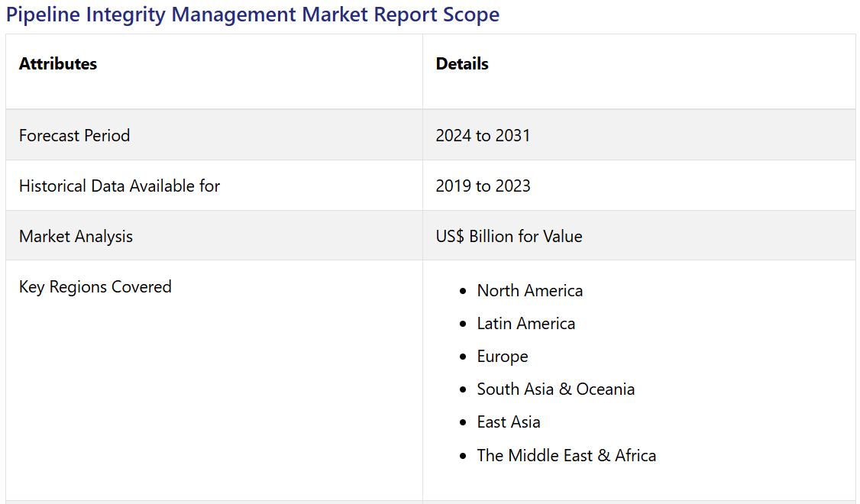Click Latin America in regions list
Screen dimensions: 860x504
(525, 324)
